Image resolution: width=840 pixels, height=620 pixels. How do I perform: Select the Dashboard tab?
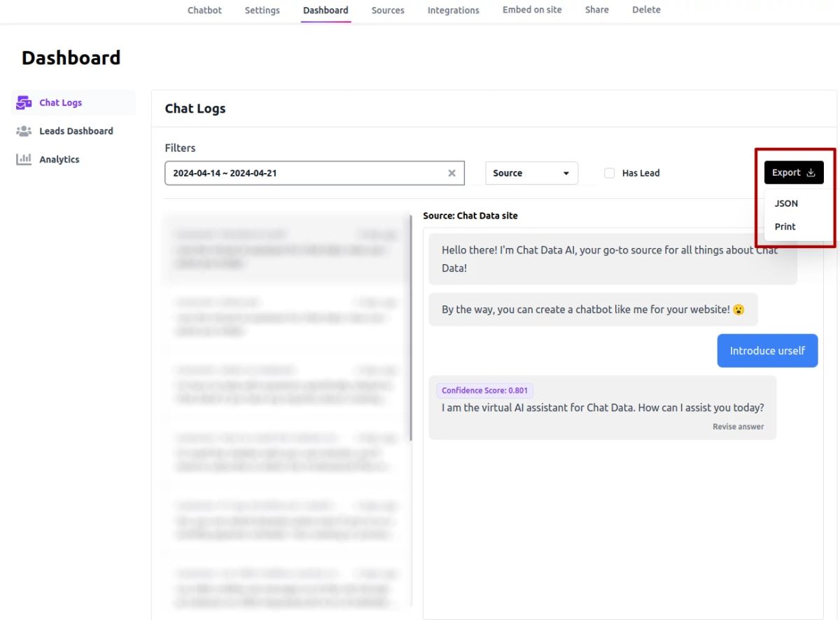325,10
